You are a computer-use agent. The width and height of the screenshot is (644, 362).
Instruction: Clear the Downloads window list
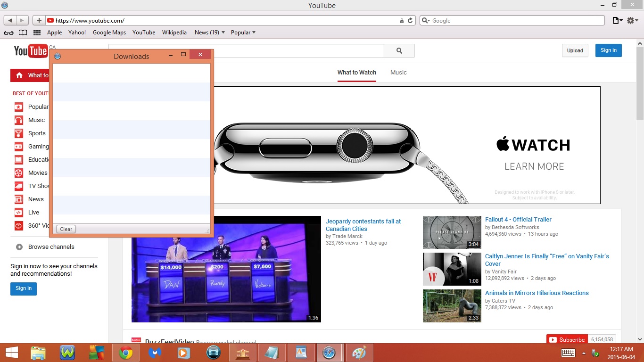point(66,229)
